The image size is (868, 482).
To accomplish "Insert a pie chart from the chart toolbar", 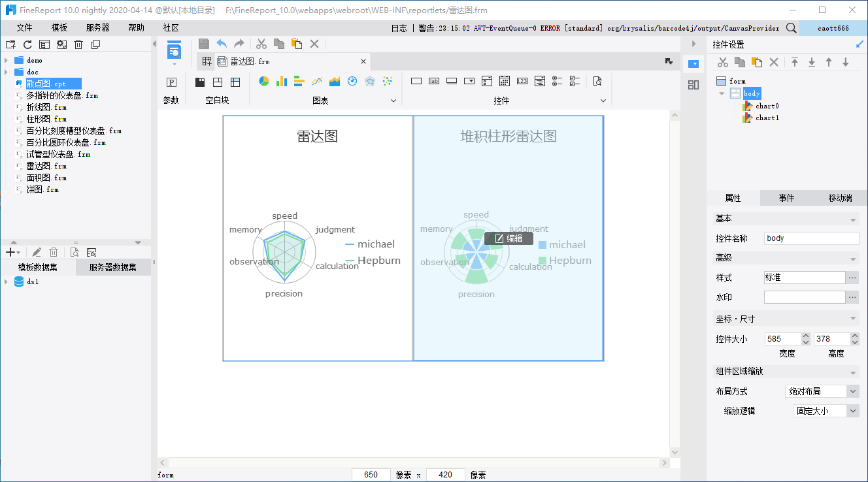I will (264, 81).
